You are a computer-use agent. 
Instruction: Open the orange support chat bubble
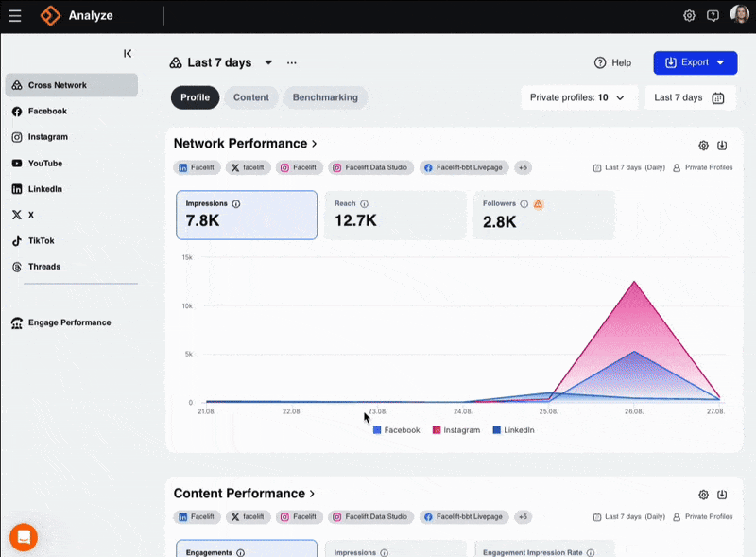pyautogui.click(x=24, y=537)
